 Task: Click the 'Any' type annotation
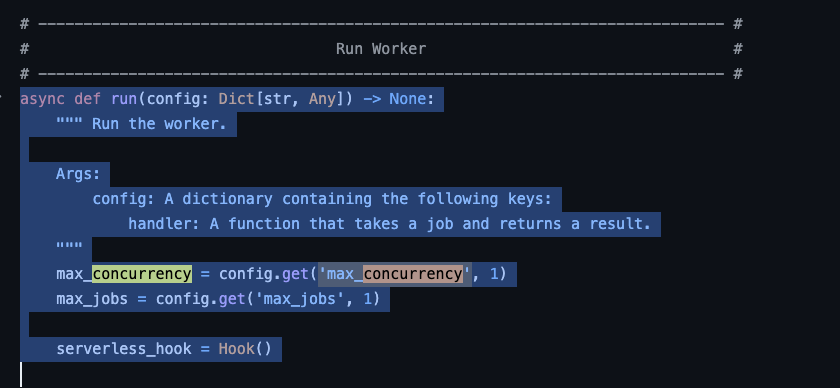tap(322, 99)
